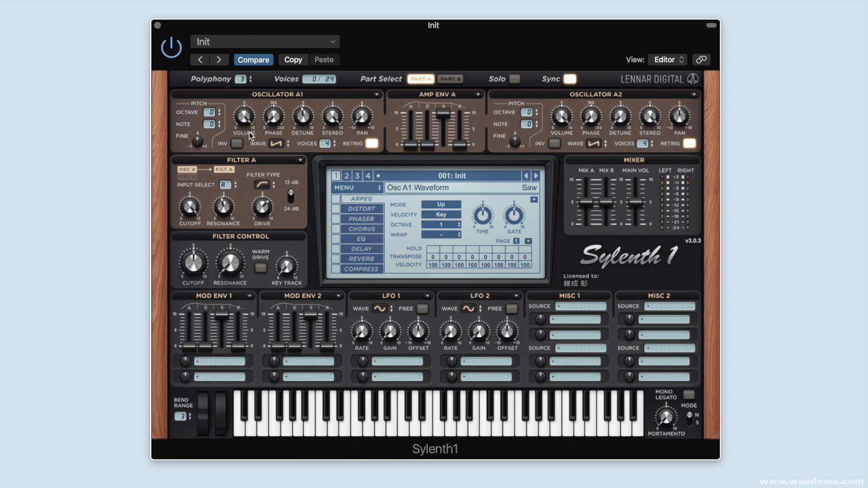Screen dimensions: 868x488
Task: Toggle the Sync button
Action: [570, 79]
